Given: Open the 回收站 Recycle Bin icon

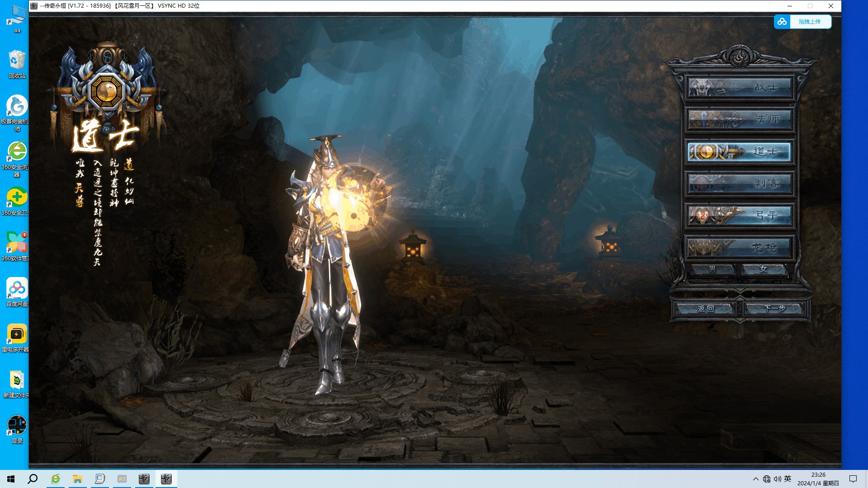Looking at the screenshot, I should click(17, 64).
